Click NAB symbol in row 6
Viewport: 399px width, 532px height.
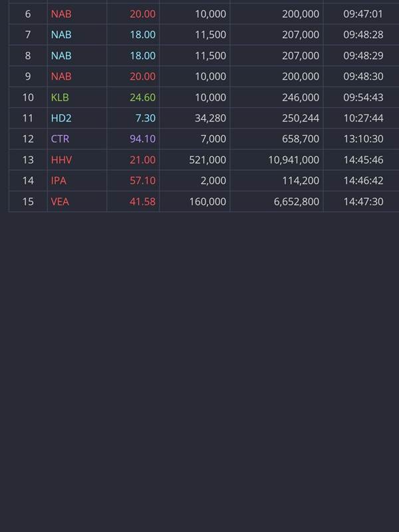pos(61,14)
